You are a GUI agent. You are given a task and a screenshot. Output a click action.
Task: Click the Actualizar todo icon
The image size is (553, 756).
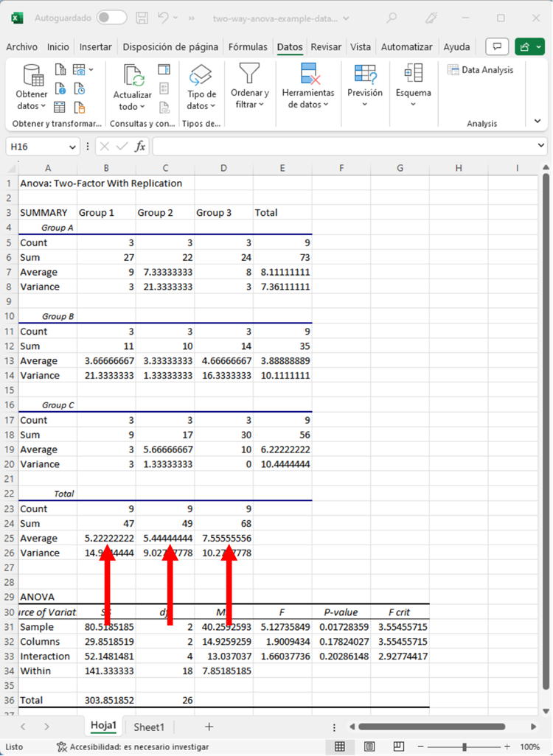coord(133,77)
